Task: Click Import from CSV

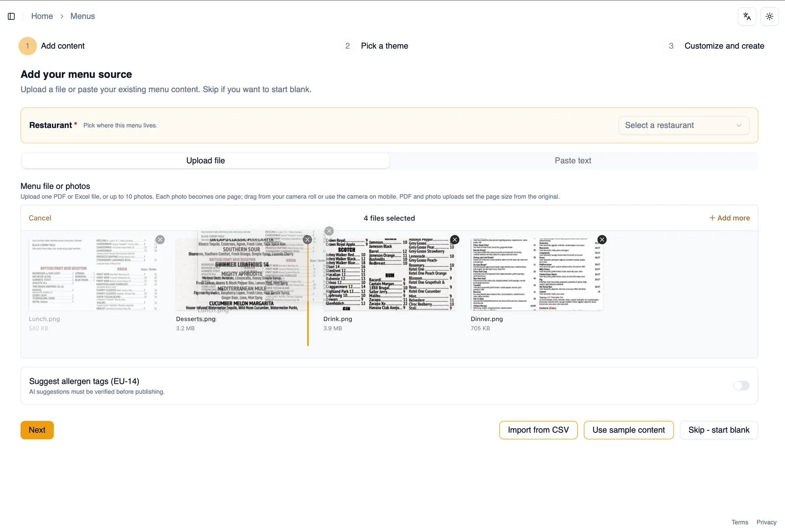Action: (x=538, y=430)
